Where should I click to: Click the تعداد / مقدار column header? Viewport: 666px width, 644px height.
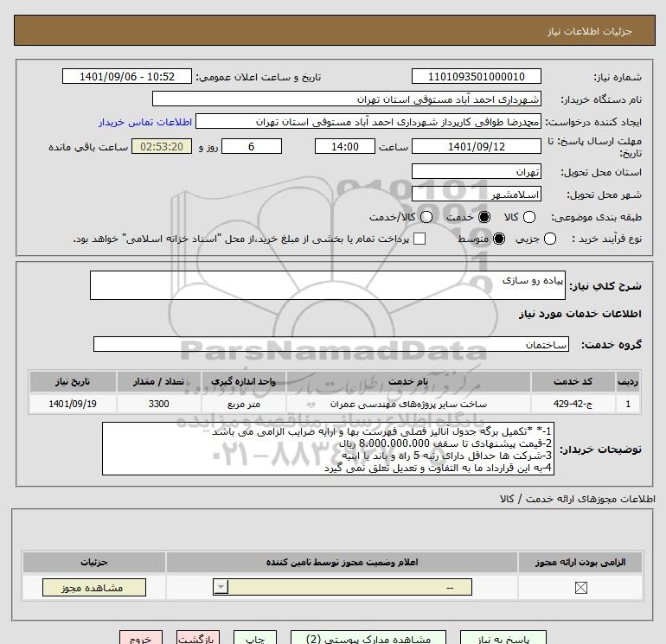(x=158, y=381)
